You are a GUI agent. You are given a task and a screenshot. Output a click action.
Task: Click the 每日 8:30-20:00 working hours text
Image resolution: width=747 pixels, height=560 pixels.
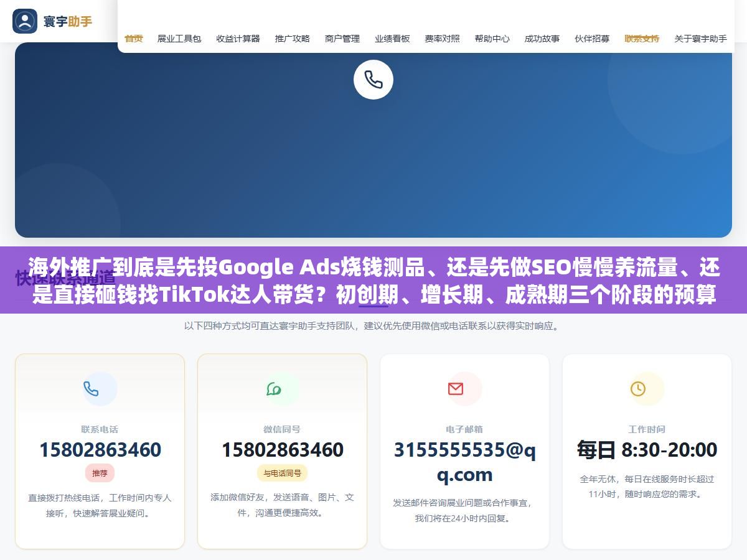point(647,449)
